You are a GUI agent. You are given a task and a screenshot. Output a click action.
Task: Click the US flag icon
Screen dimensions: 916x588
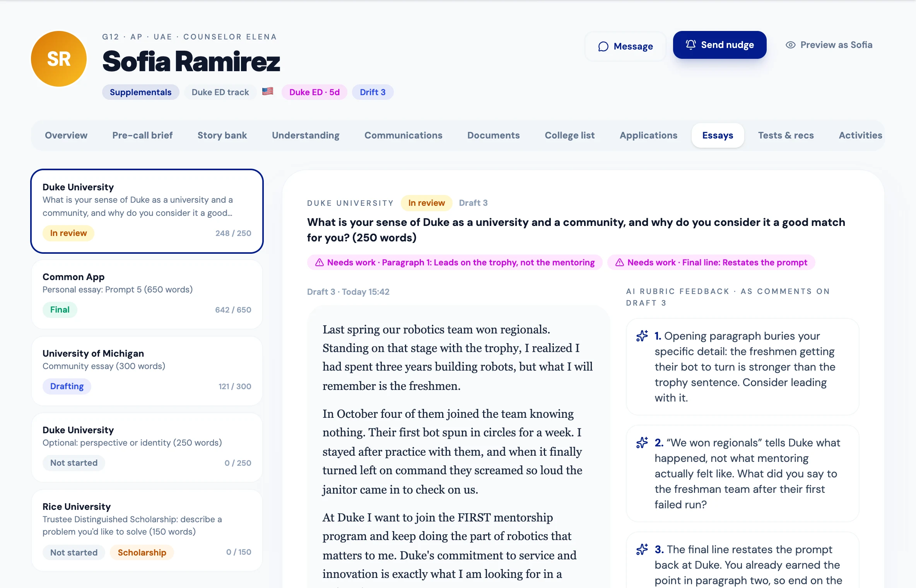[x=268, y=91]
